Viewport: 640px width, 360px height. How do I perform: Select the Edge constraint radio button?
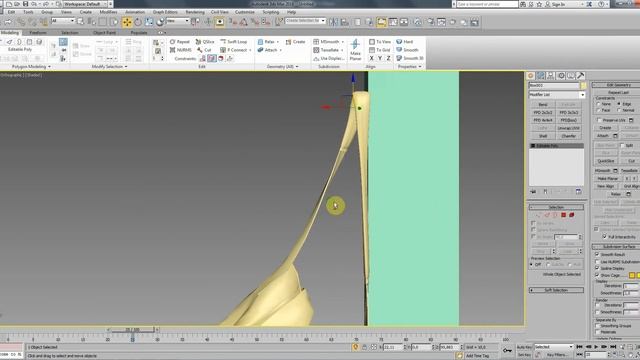(619, 104)
